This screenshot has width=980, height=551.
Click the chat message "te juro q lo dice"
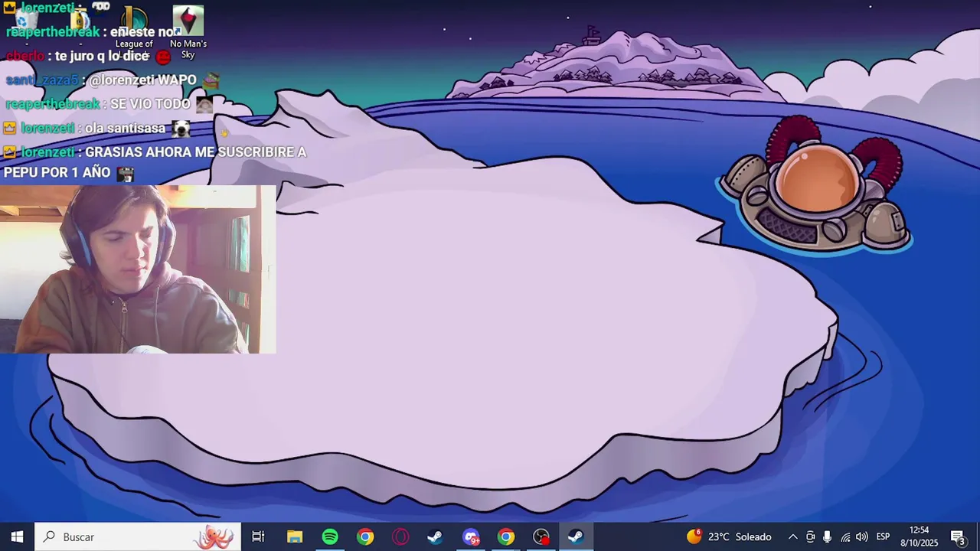102,56
